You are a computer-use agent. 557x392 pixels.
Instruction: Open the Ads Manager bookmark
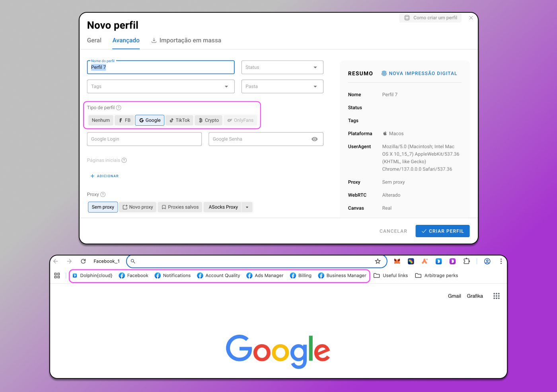coord(265,275)
